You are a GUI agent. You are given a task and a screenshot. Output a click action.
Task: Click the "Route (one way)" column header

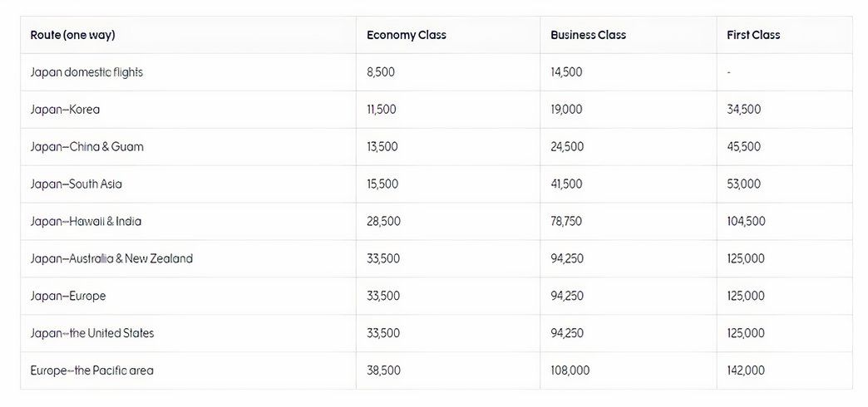[72, 35]
